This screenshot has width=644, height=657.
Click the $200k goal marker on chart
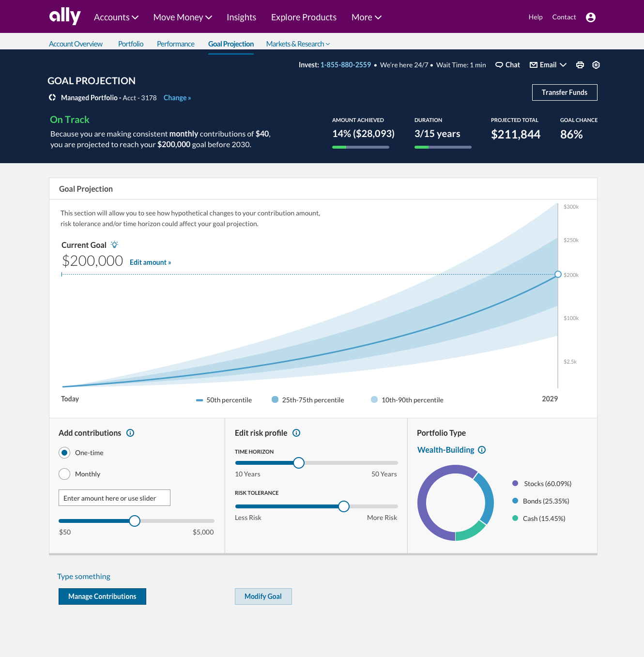(x=558, y=275)
